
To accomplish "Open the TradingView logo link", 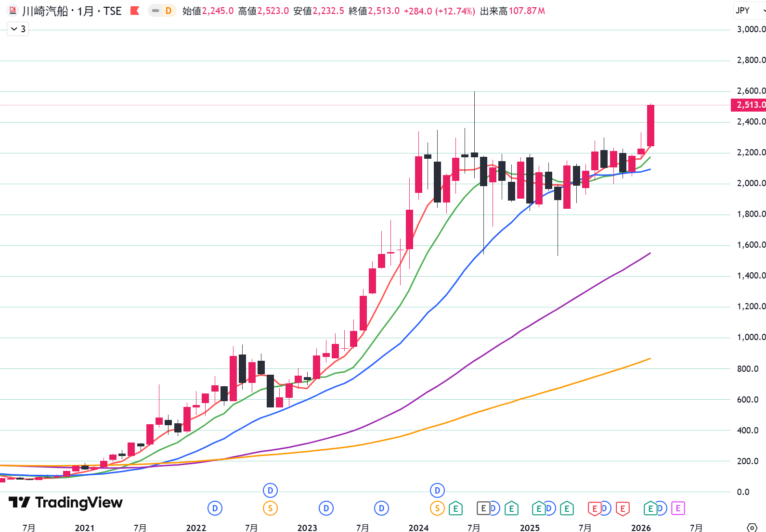I will click(x=65, y=503).
